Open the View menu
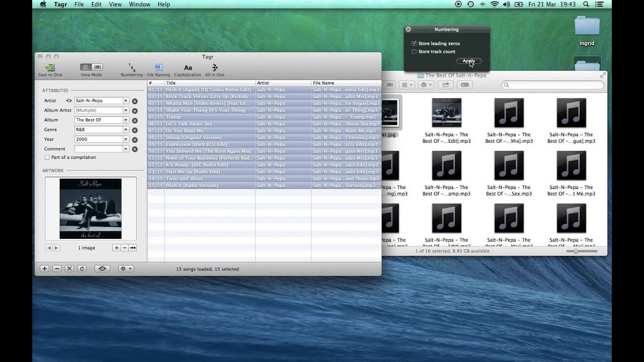644x362 pixels. (115, 5)
